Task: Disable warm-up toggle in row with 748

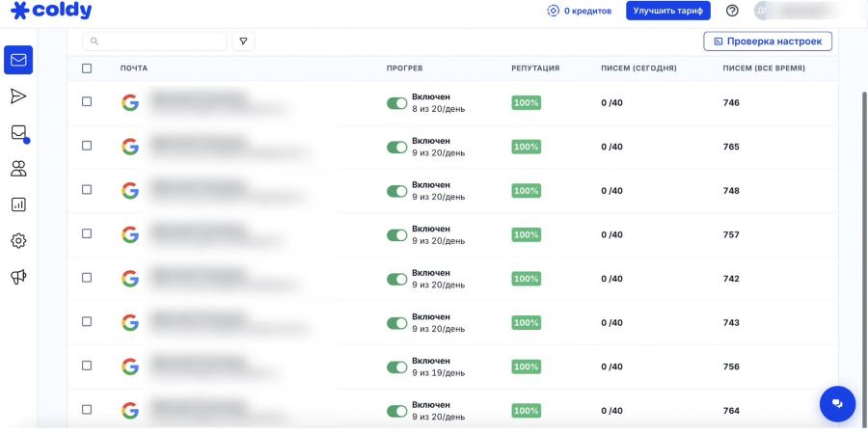Action: pyautogui.click(x=397, y=191)
